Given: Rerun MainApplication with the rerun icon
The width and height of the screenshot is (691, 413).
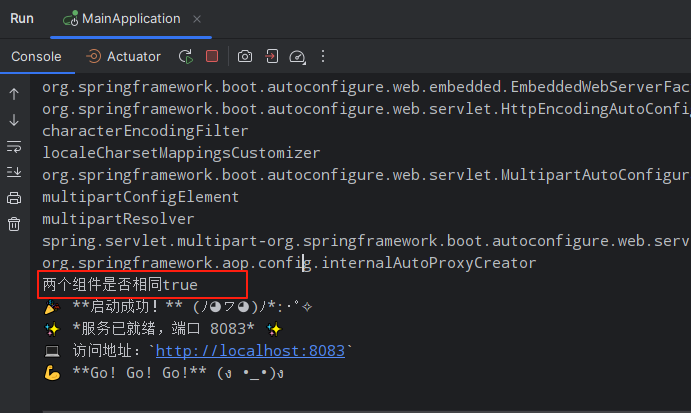Looking at the screenshot, I should [x=186, y=56].
